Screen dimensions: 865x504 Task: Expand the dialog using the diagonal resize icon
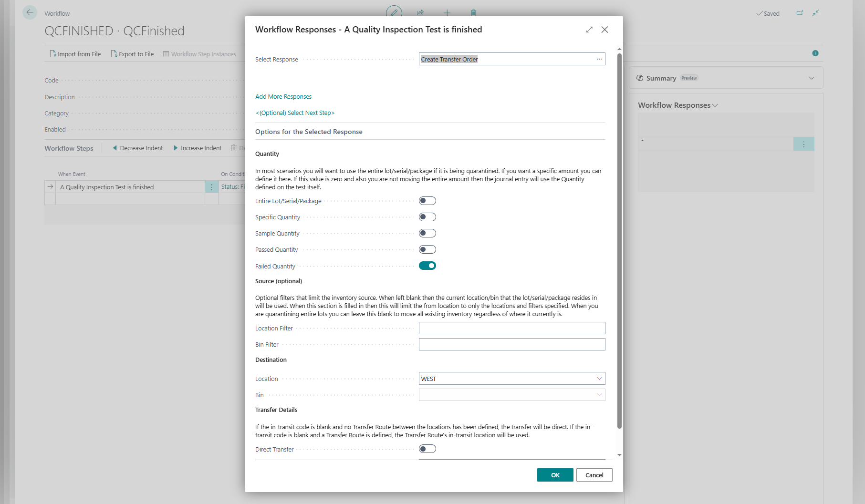[x=589, y=29]
